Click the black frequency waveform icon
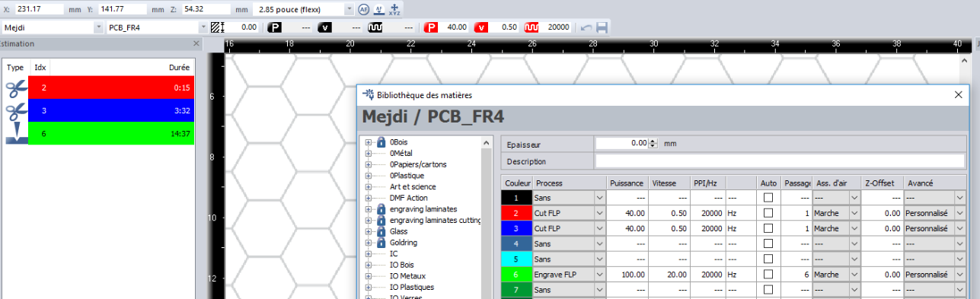The width and height of the screenshot is (980, 299). pos(376,27)
